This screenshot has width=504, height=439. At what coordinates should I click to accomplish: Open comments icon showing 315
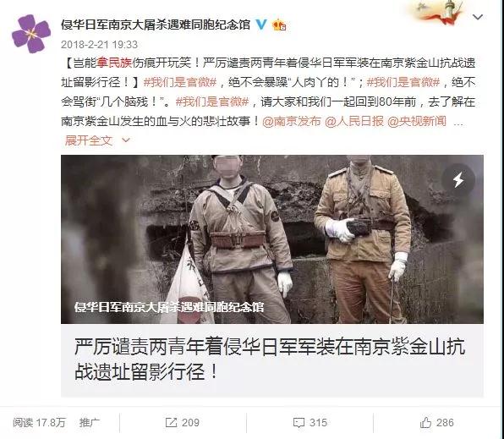[299, 423]
